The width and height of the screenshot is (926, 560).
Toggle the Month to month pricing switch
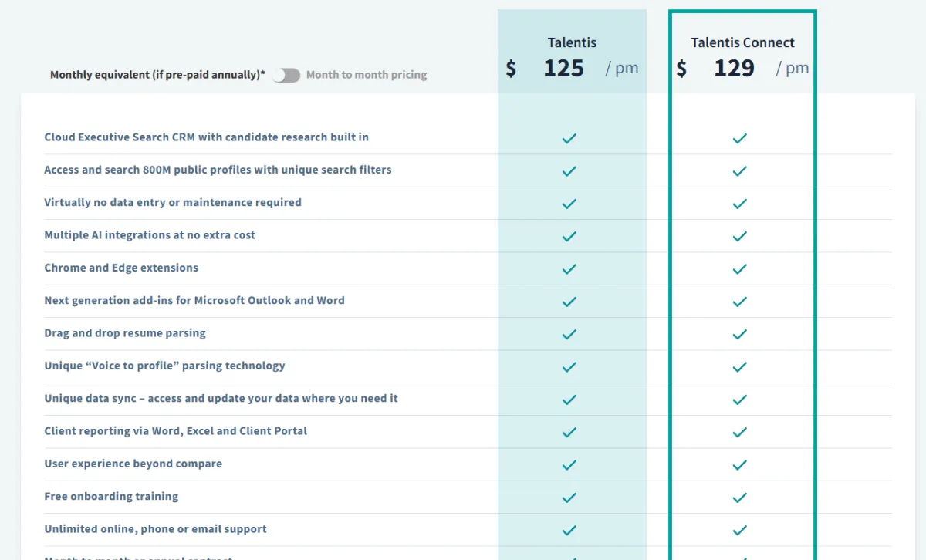286,75
